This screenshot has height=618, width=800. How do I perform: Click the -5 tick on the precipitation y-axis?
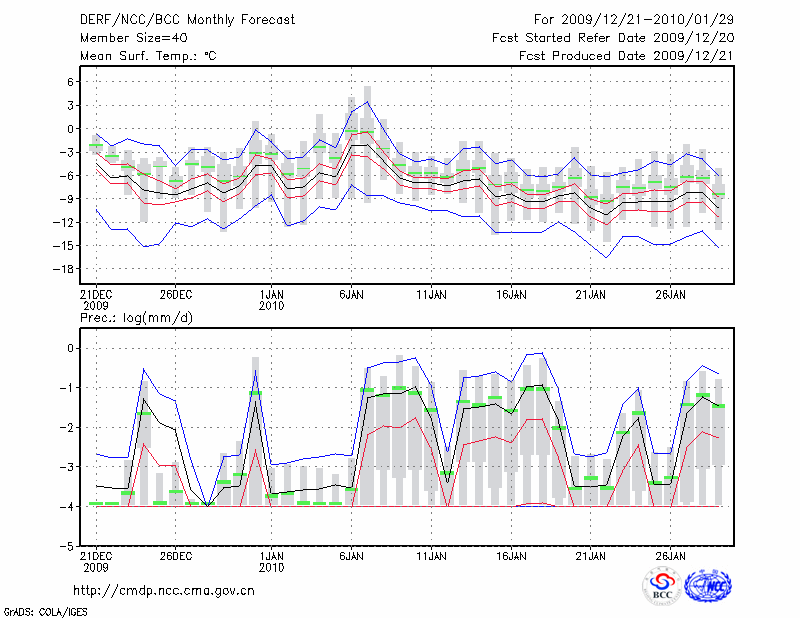(66, 546)
